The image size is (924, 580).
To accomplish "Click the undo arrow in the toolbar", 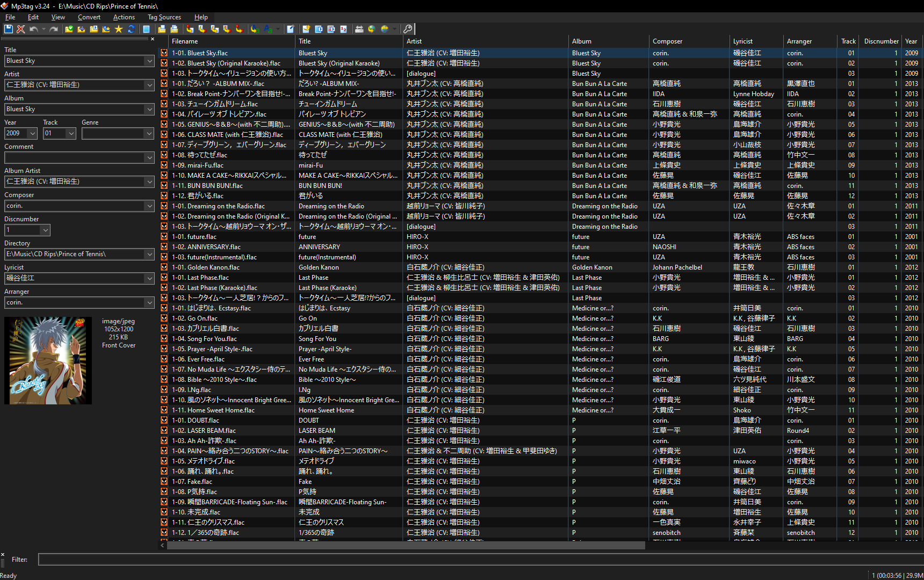I will [x=33, y=29].
